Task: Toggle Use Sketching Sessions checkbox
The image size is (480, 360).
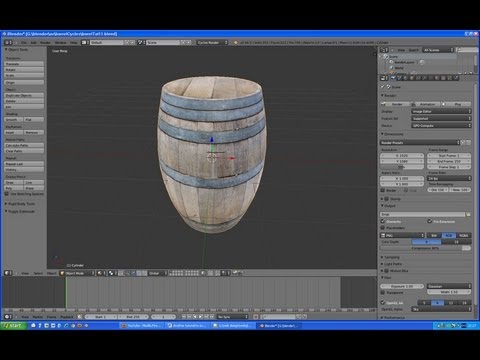Action: 6,194
